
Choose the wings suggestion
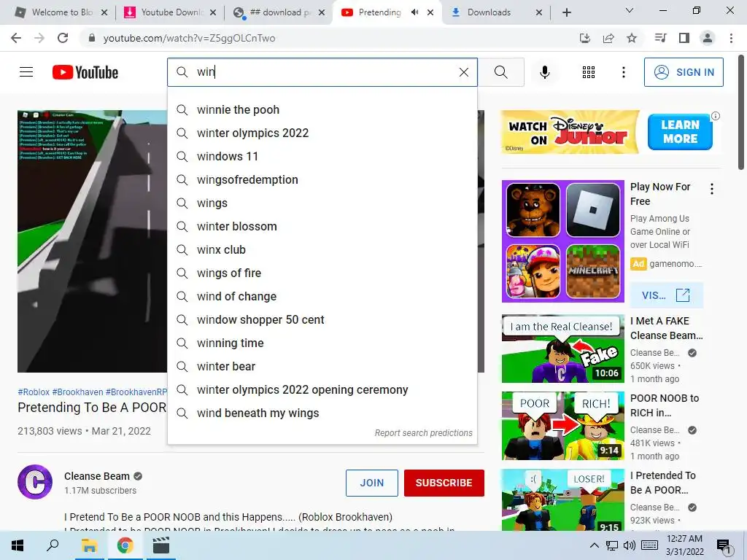click(322, 203)
